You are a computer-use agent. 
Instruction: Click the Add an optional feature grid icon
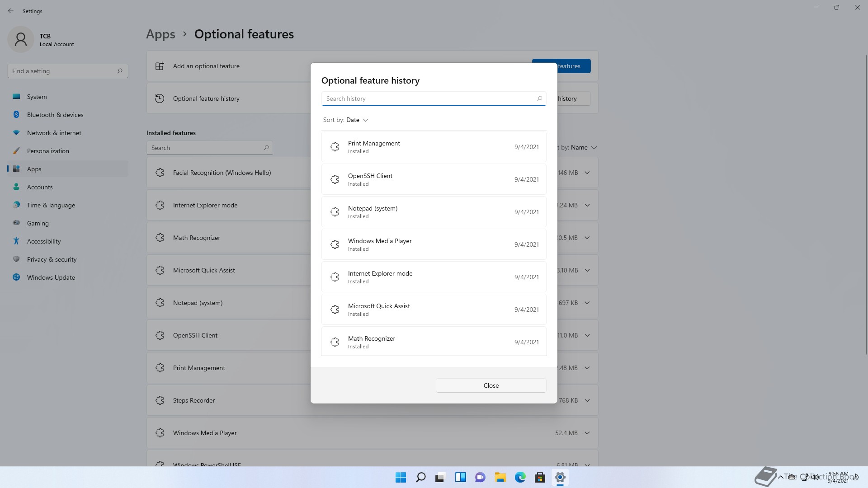coord(160,66)
